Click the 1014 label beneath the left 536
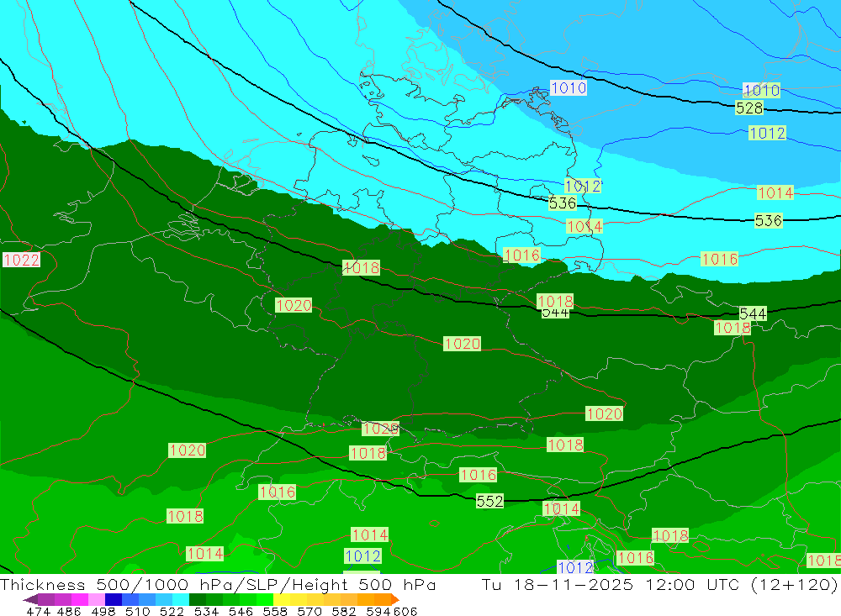Screen dimensions: 841x616 pyautogui.click(x=584, y=226)
